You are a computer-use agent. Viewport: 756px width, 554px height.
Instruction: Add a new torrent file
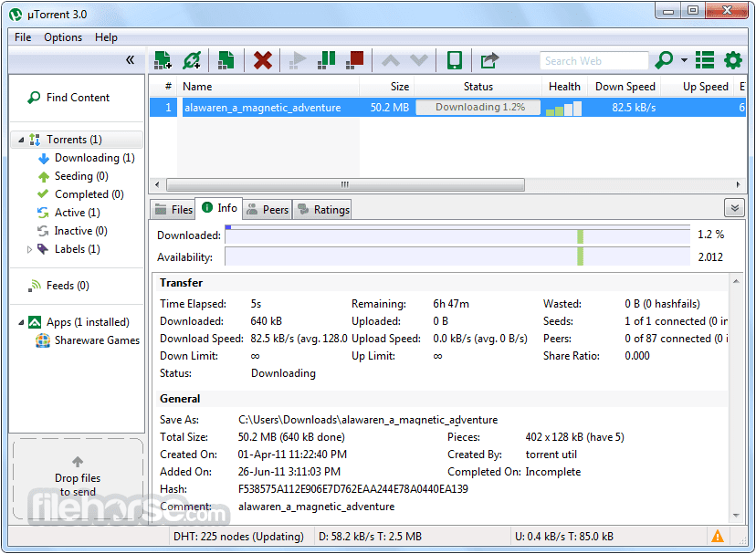point(163,60)
